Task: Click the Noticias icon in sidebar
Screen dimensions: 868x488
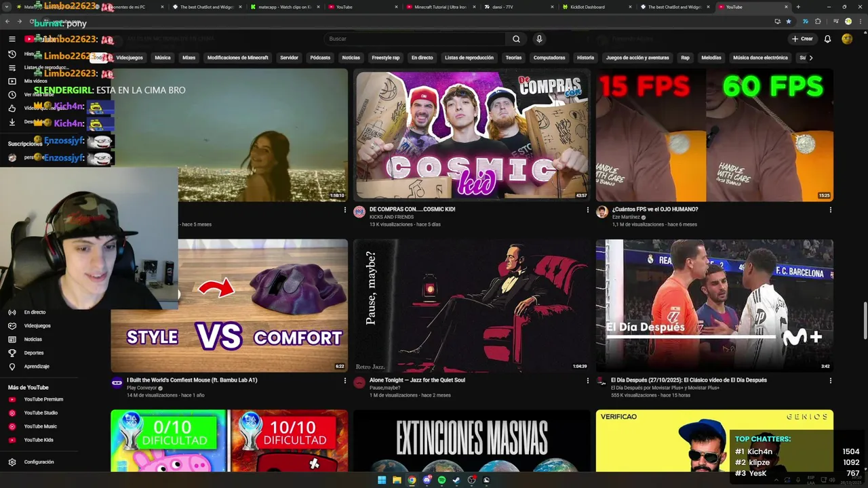Action: (12, 340)
